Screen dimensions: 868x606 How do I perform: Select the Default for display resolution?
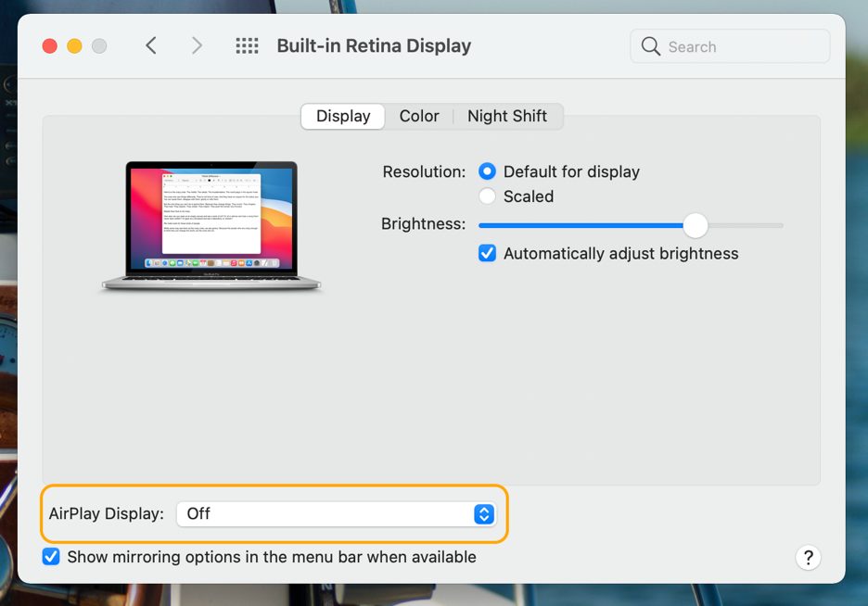click(x=488, y=171)
